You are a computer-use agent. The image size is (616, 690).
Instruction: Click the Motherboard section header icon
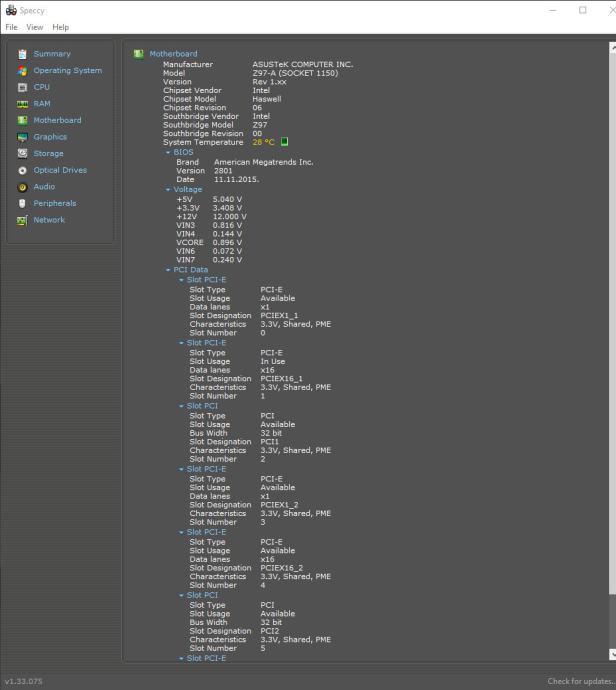click(139, 54)
